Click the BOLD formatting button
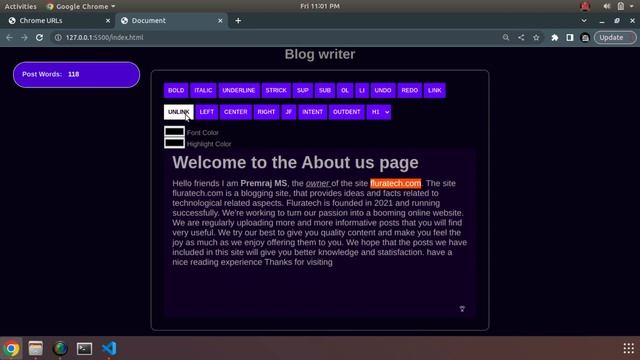Screen dimensions: 640x360 tap(176, 90)
